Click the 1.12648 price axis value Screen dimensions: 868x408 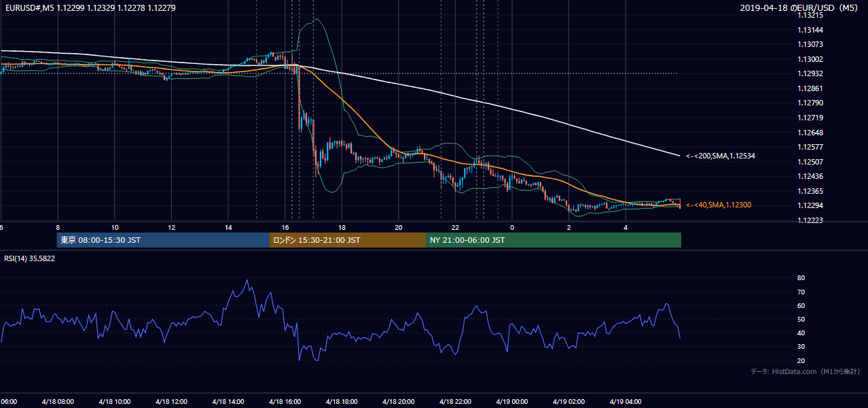pyautogui.click(x=812, y=133)
